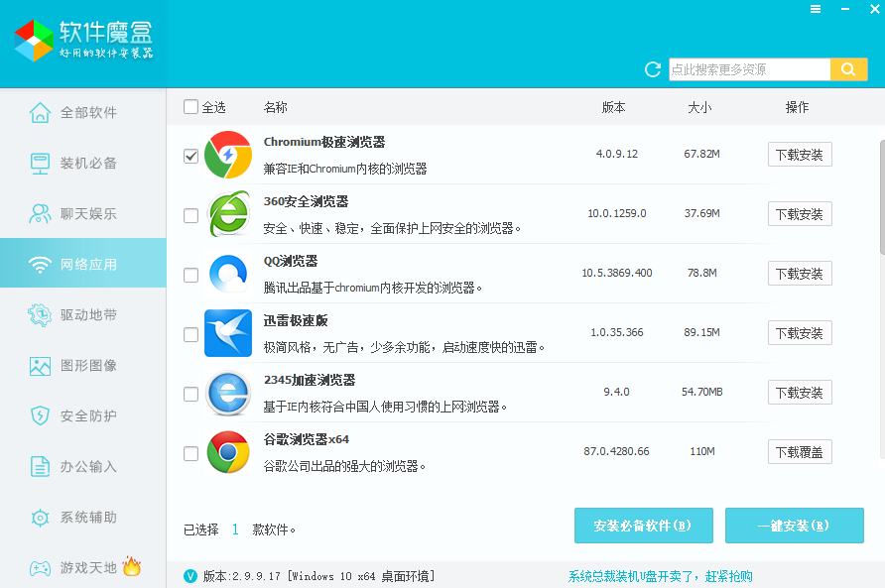
Task: Click the QQ浏览器 blue cloud icon
Action: click(x=228, y=274)
